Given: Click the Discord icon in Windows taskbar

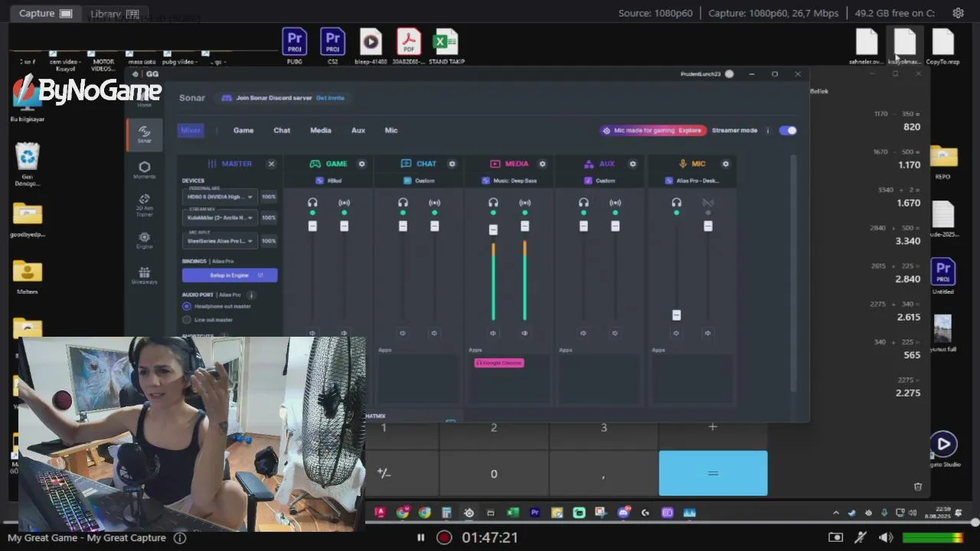Looking at the screenshot, I should pyautogui.click(x=623, y=513).
